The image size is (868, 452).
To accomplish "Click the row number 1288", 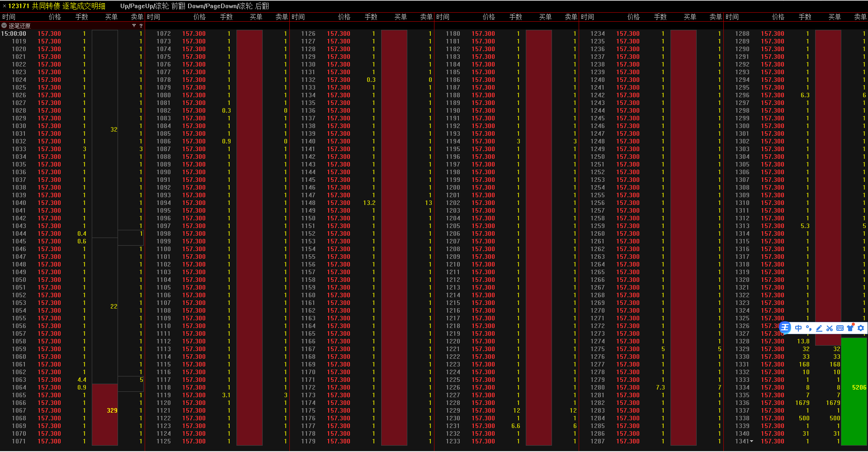I will coord(742,34).
